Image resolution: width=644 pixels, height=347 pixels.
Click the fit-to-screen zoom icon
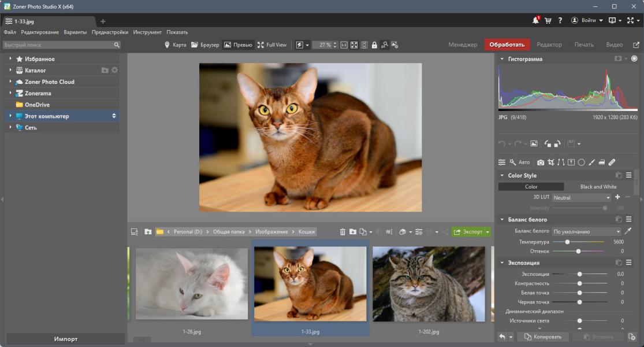354,45
